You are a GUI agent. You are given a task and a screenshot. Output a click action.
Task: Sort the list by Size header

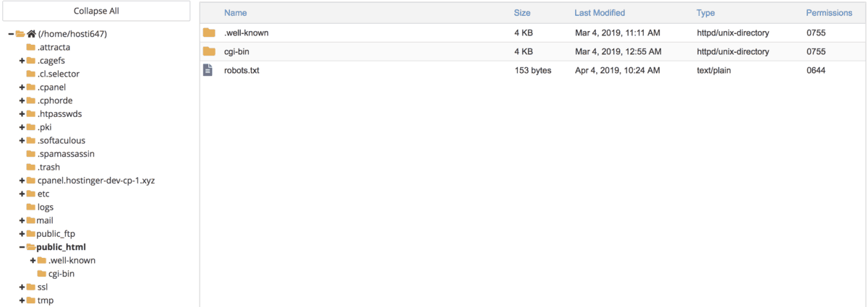522,13
